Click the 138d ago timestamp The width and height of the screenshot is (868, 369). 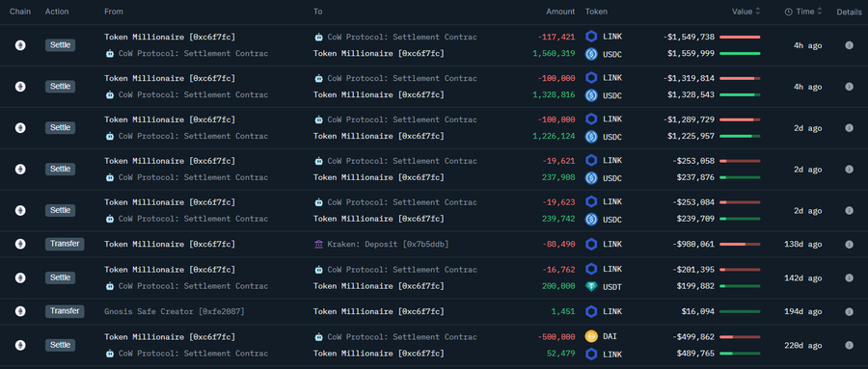pos(803,244)
